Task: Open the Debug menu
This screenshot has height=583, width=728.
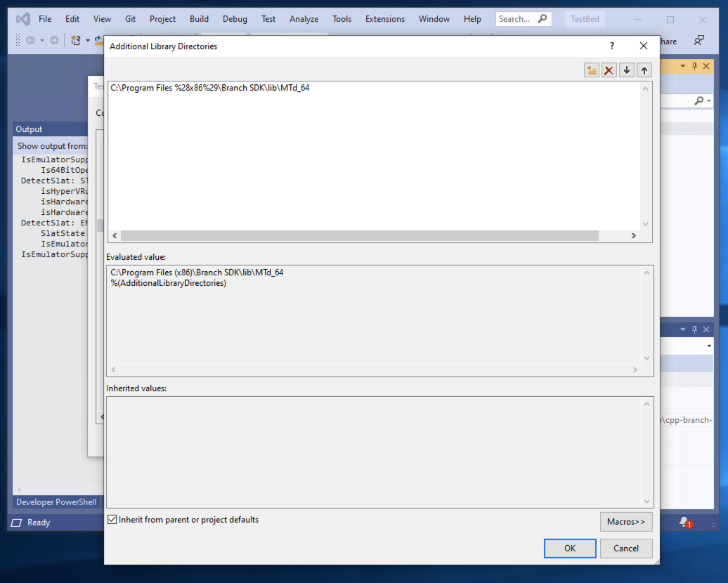Action: tap(235, 19)
